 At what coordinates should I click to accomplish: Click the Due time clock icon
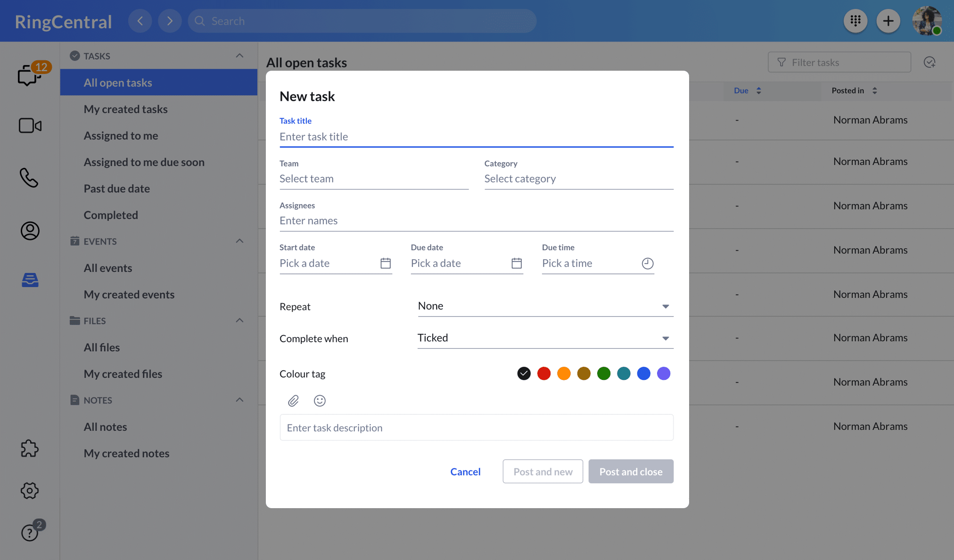[x=648, y=263]
